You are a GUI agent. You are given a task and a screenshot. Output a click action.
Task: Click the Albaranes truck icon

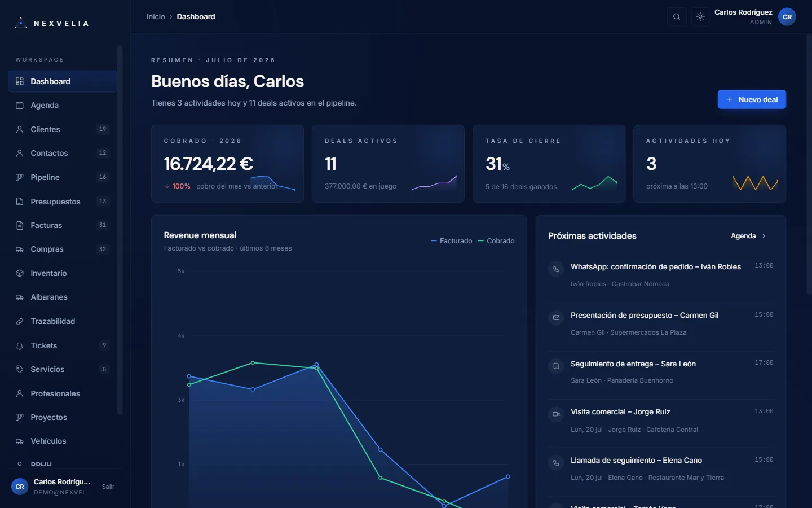click(x=20, y=297)
